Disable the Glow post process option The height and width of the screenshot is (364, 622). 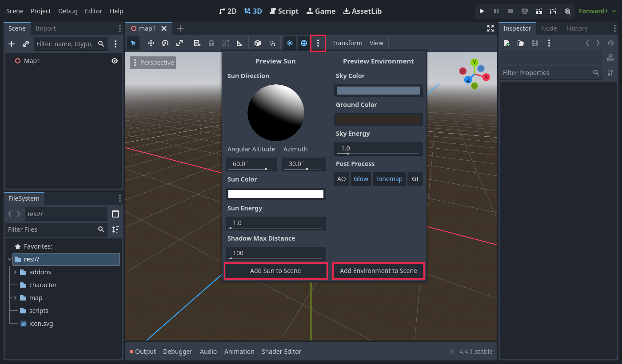pyautogui.click(x=361, y=179)
